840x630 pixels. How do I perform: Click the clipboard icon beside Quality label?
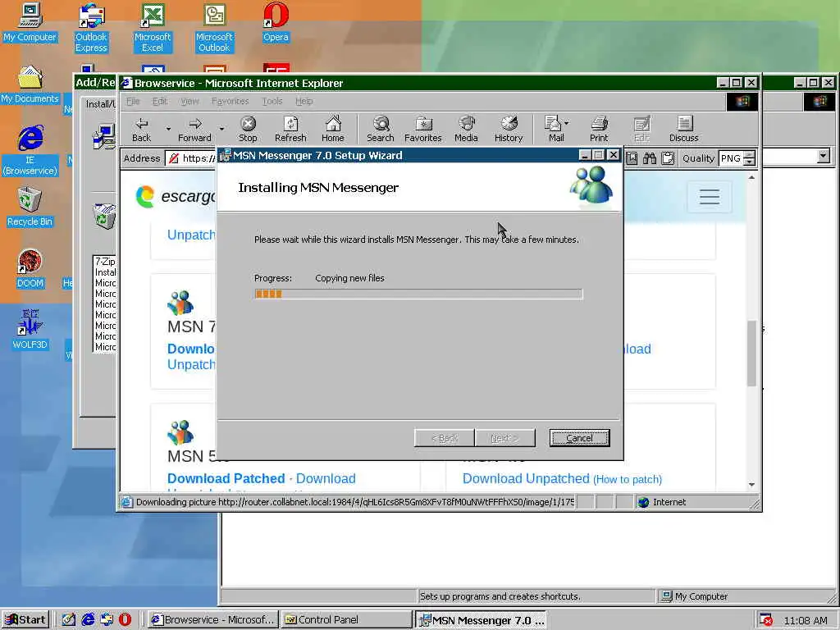point(668,158)
